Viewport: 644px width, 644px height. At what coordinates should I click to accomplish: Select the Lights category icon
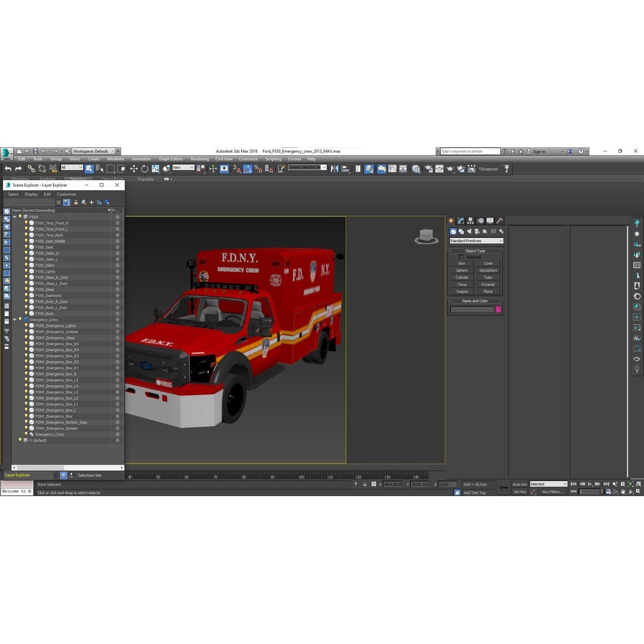(x=469, y=231)
